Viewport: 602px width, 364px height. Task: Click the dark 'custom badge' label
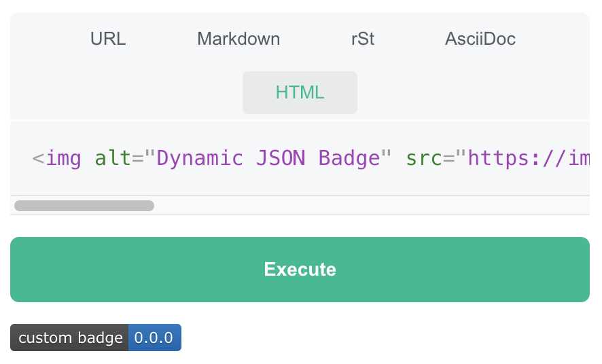70,338
